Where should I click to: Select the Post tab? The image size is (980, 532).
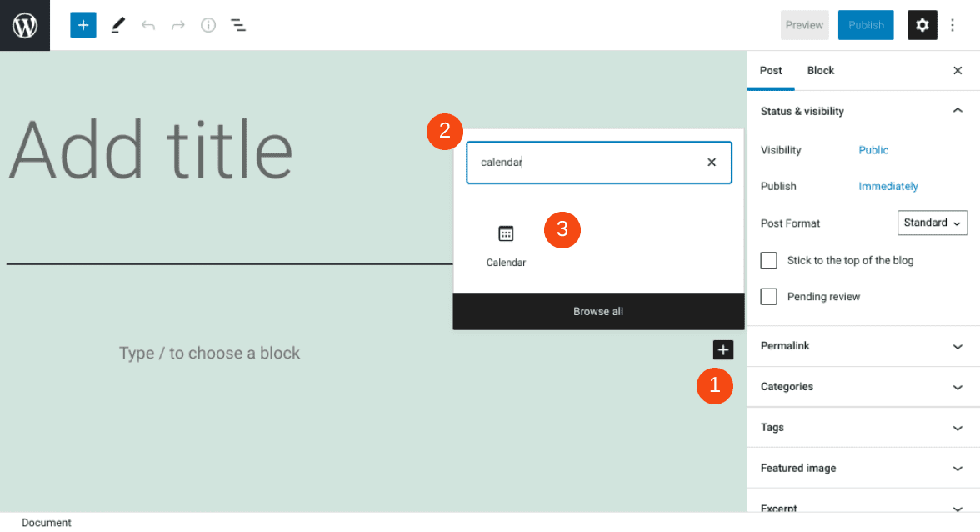click(771, 71)
